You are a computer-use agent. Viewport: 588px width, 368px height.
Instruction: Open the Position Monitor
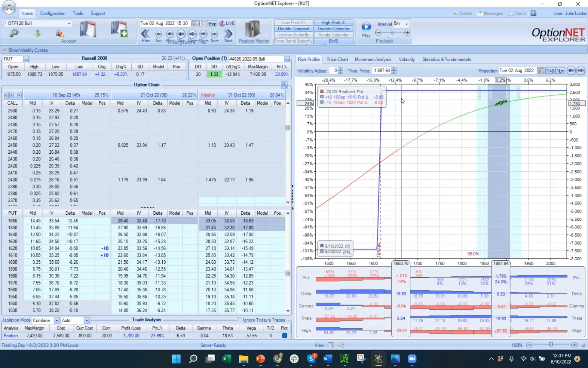click(254, 32)
